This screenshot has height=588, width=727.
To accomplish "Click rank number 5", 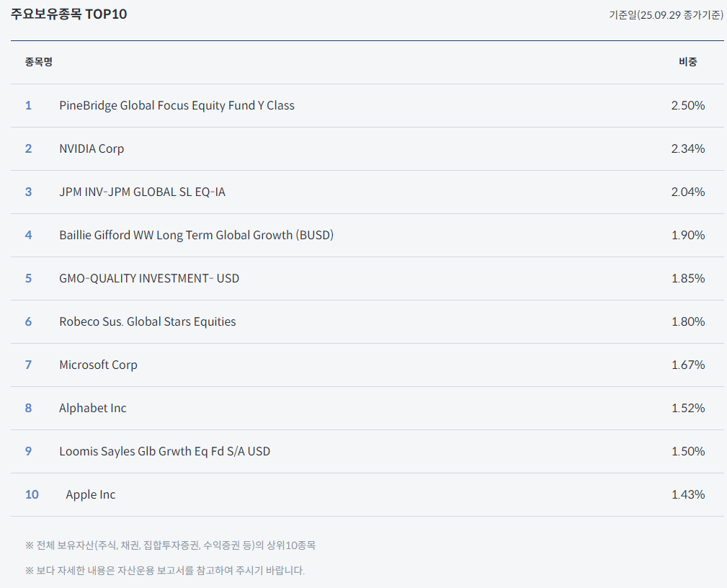I will coord(28,278).
